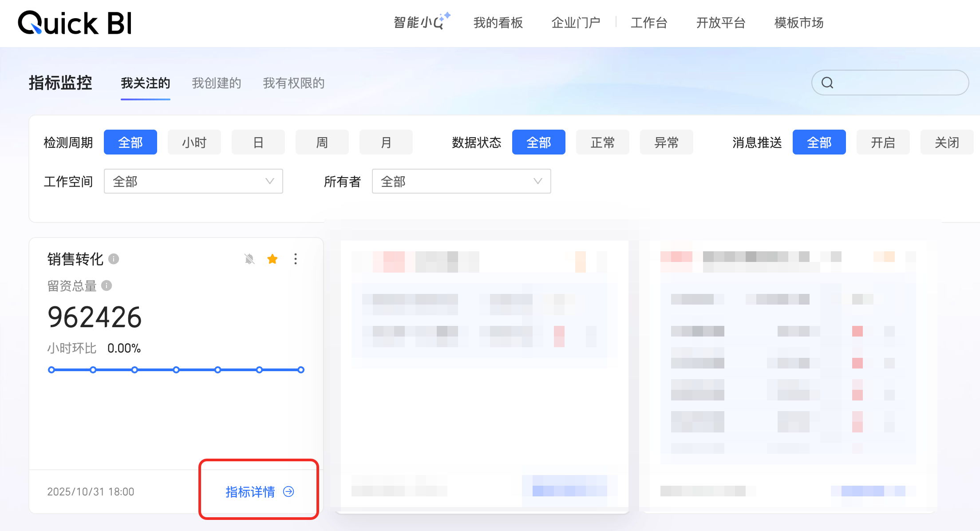The width and height of the screenshot is (980, 531).
Task: Switch to 我创建的 tab
Action: [216, 83]
